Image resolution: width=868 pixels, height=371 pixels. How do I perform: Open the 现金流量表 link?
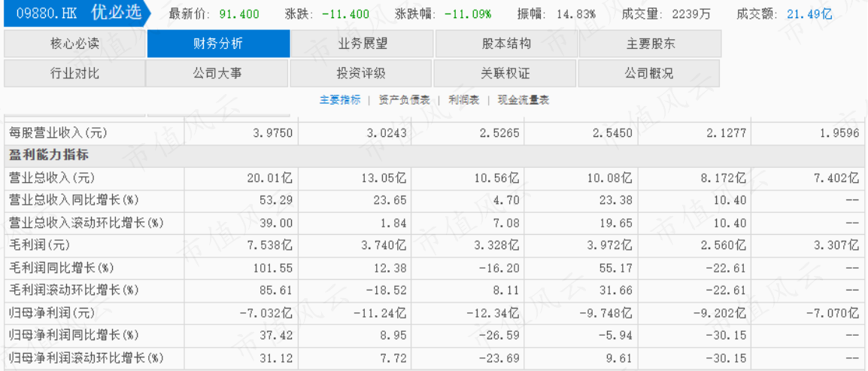(x=523, y=100)
